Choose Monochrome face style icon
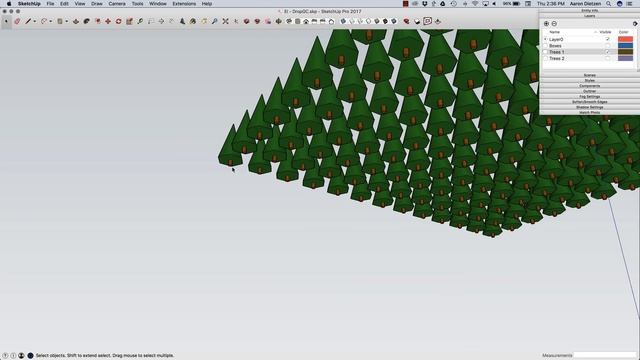 (394, 21)
